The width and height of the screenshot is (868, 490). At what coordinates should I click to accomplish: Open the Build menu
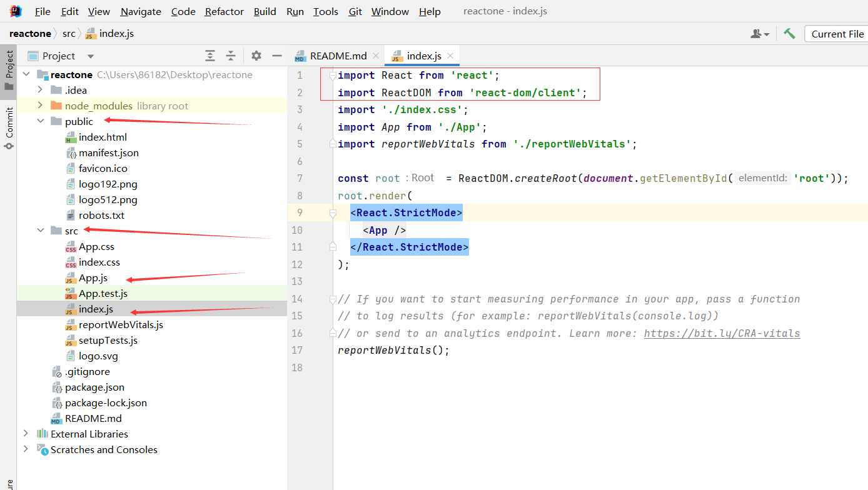265,11
